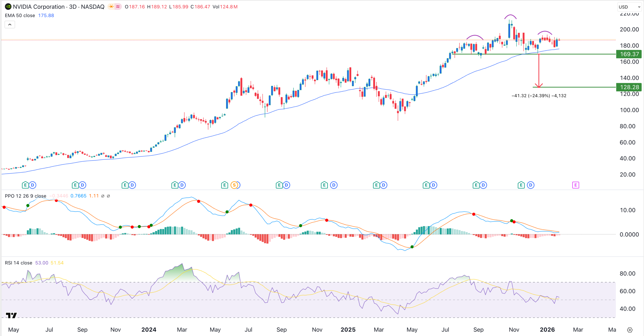Click the EMA 50 close legend entry

pos(20,15)
